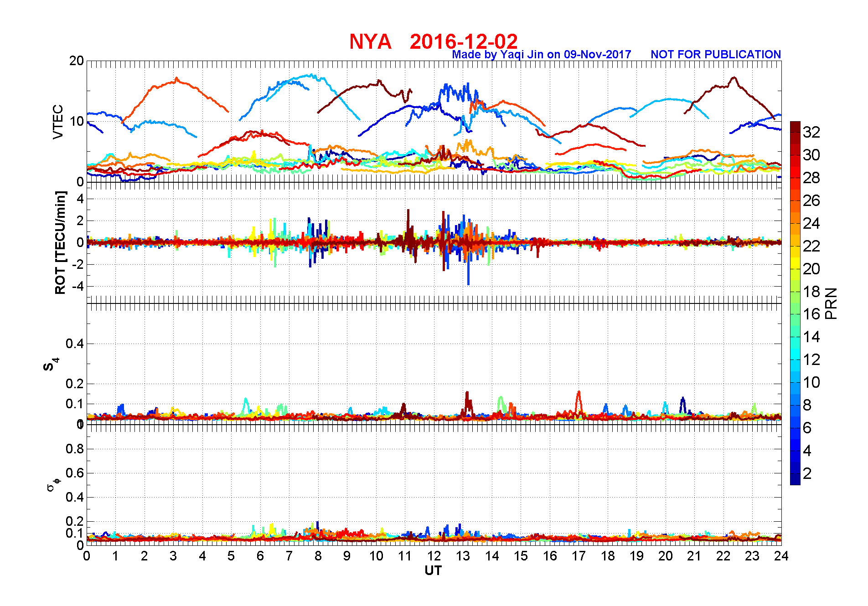Click the sigma-phi axis tick label "0.8"

(75, 449)
